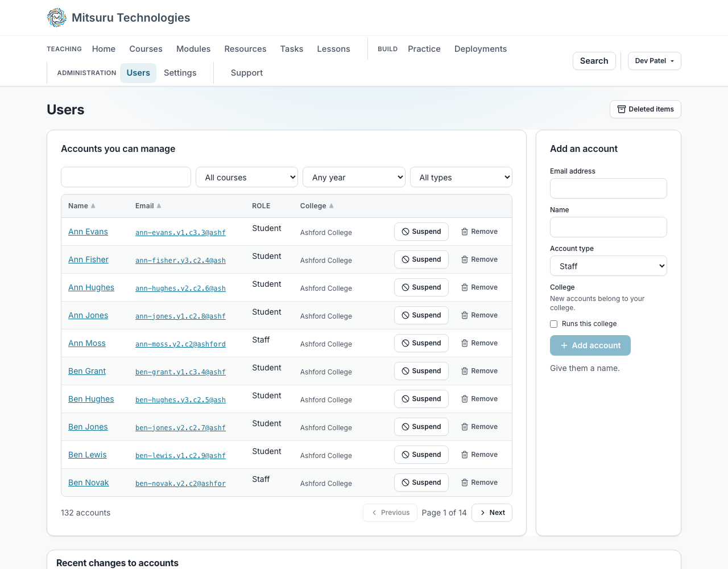728x569 pixels.
Task: Sort by College column arrow icon
Action: 332,206
